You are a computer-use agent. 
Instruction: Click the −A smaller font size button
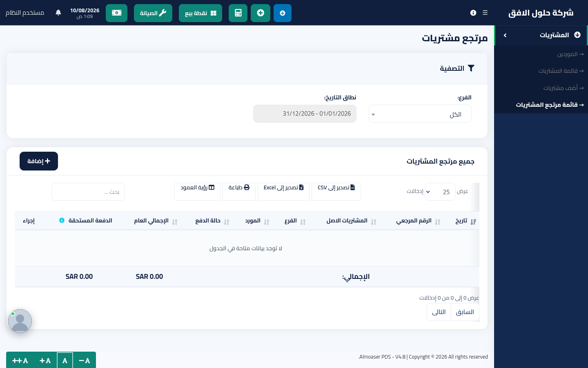84,361
